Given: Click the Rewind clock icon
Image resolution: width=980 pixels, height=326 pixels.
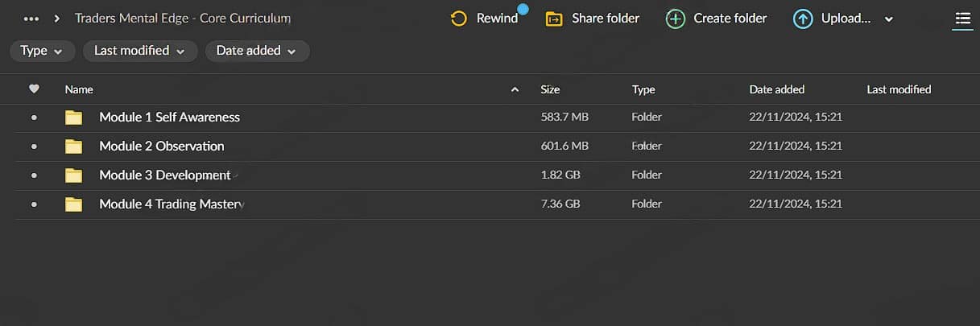Looking at the screenshot, I should click(x=459, y=19).
